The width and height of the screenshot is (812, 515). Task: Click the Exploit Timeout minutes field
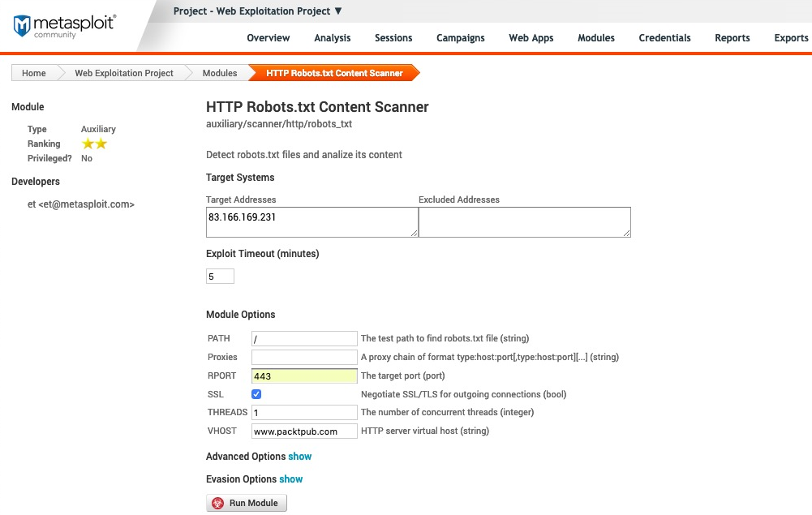pyautogui.click(x=220, y=277)
